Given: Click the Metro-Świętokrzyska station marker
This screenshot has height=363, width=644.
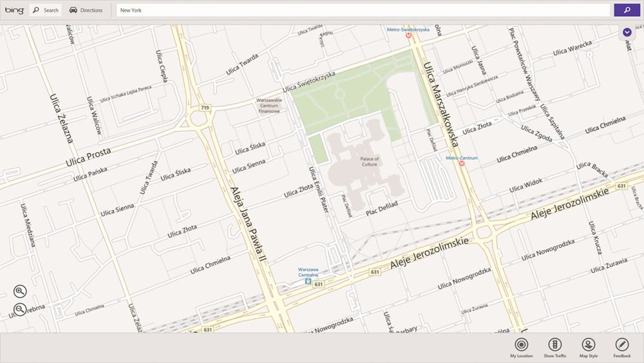Looking at the screenshot, I should pyautogui.click(x=409, y=35).
